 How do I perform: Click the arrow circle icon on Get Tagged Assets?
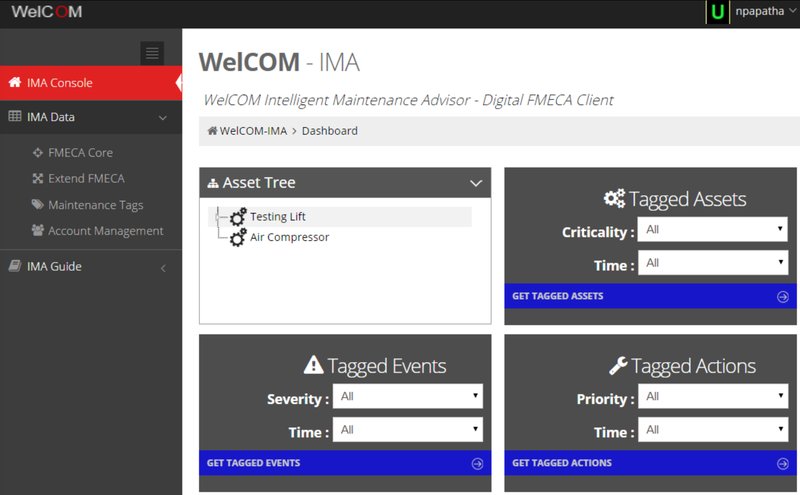pyautogui.click(x=783, y=296)
